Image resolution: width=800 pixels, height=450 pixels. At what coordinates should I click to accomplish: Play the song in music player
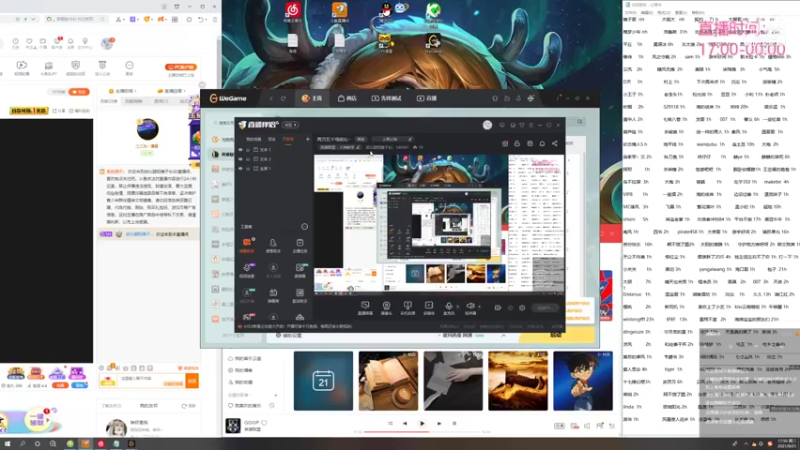pos(422,423)
